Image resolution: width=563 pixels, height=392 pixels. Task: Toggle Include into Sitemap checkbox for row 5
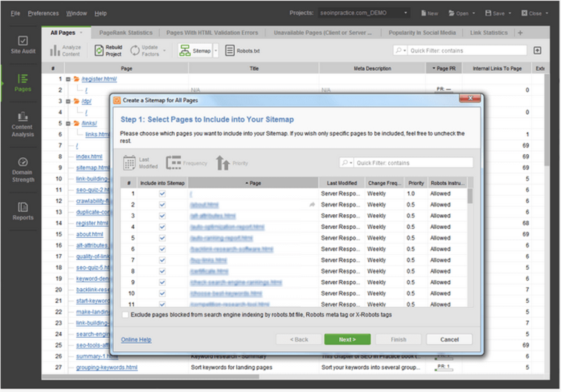click(x=162, y=238)
